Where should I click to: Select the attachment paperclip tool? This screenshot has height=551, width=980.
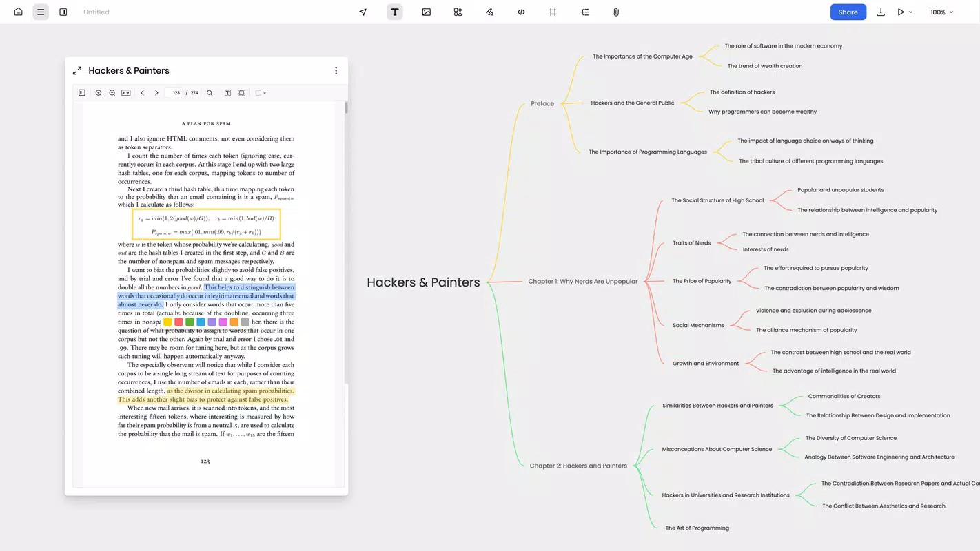tap(616, 12)
